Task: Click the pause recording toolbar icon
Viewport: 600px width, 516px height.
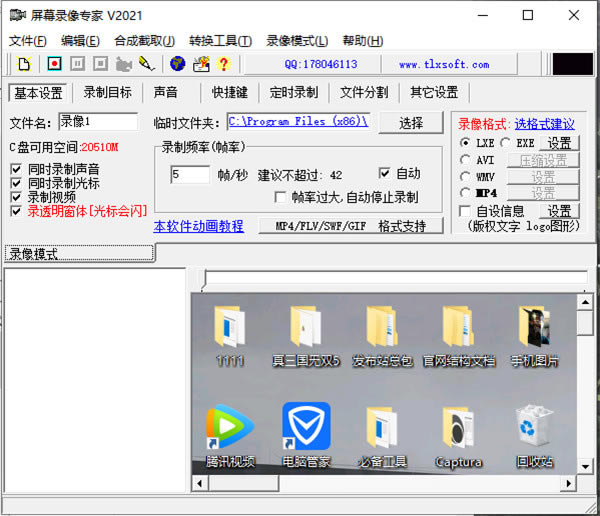Action: (77, 64)
